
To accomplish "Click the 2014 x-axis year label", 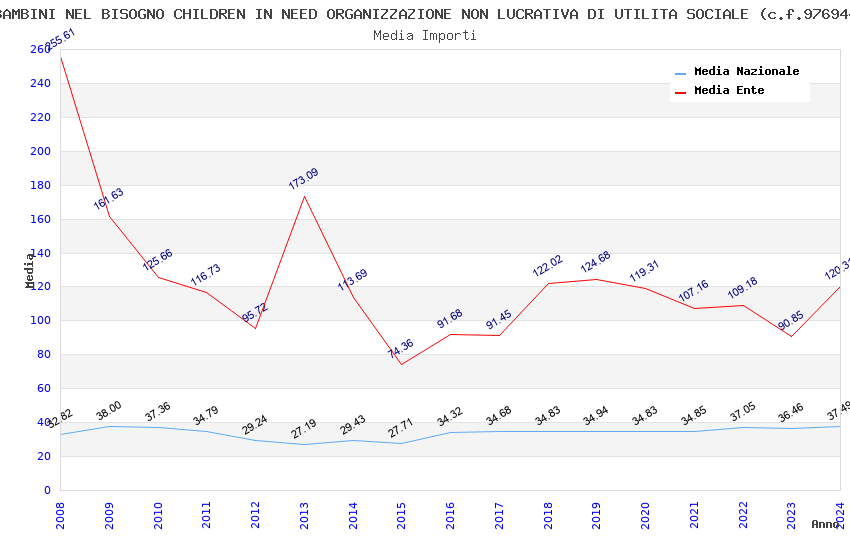I will coord(353,515).
